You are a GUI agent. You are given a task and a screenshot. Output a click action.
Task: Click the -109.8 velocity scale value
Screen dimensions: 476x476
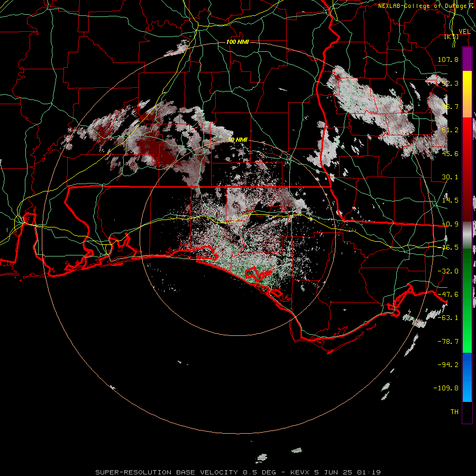pos(446,388)
